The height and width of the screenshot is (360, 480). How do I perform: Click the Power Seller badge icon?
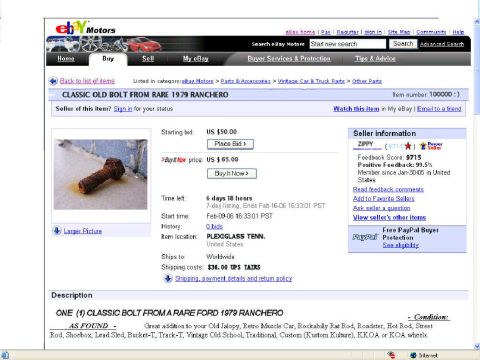[x=431, y=146]
